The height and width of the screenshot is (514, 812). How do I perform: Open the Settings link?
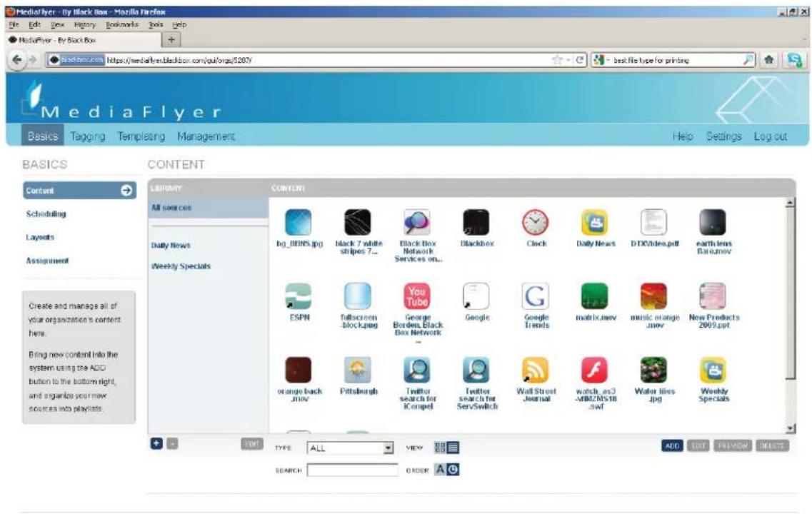[723, 136]
